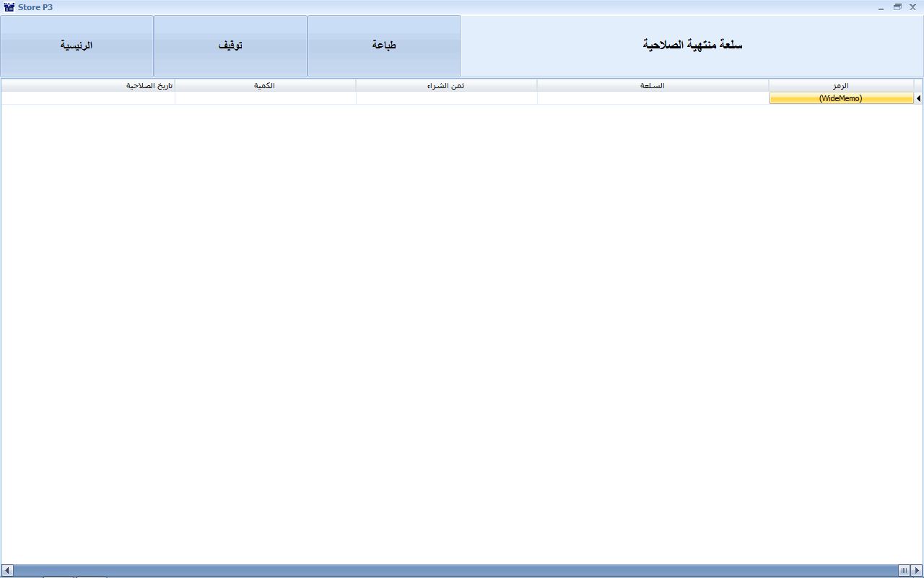
Task: Click the row indicator arrow beside WideMemo
Action: [x=918, y=98]
